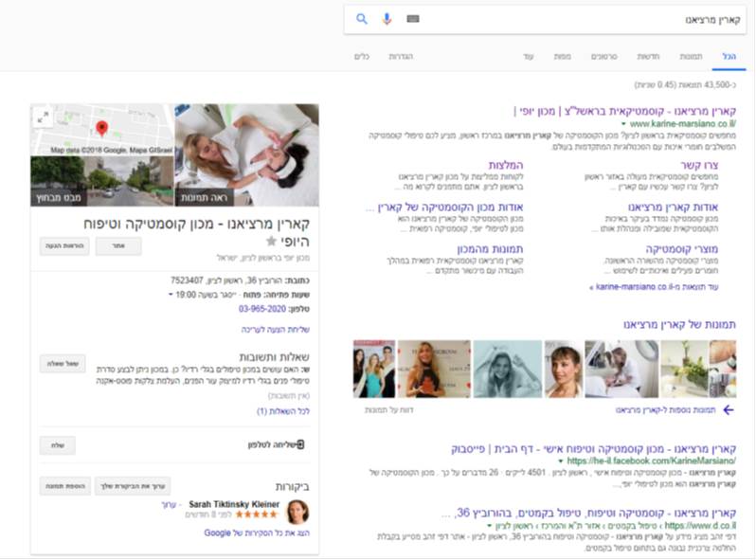Click reviewer name Sarah Tiktinsky Kleiner
The image size is (756, 560).
pos(234,504)
